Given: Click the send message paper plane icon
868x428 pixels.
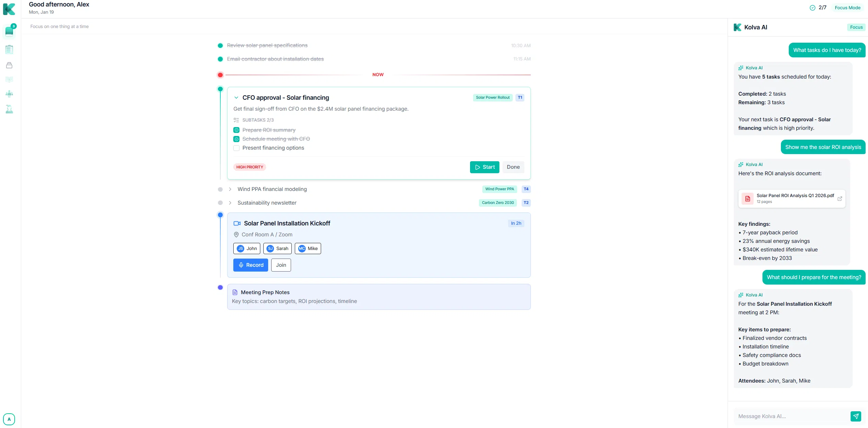Looking at the screenshot, I should pyautogui.click(x=856, y=416).
